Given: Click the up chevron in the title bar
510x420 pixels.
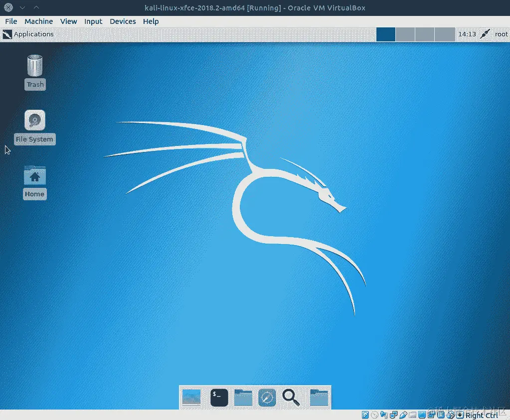Looking at the screenshot, I should (36, 7).
